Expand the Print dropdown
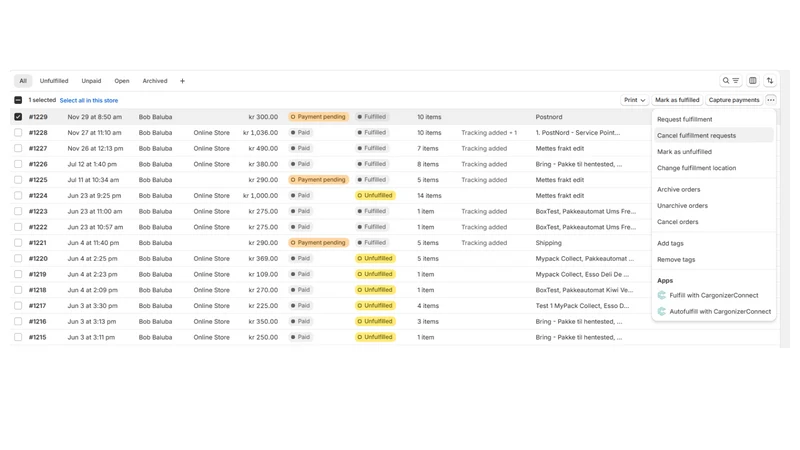 click(x=634, y=100)
